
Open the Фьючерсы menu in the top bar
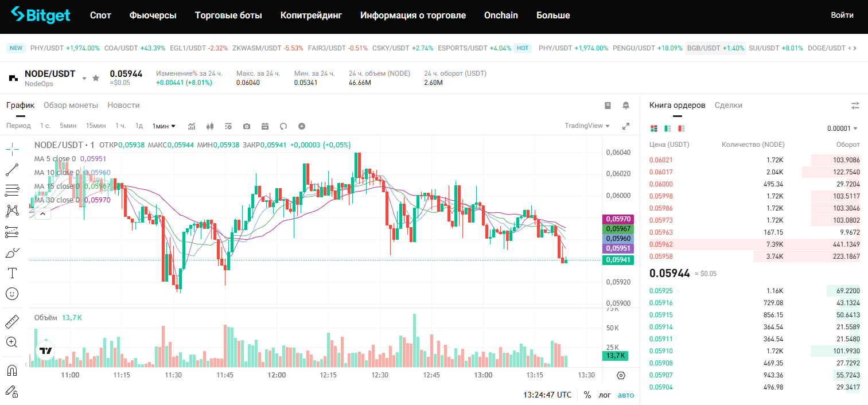pos(153,15)
